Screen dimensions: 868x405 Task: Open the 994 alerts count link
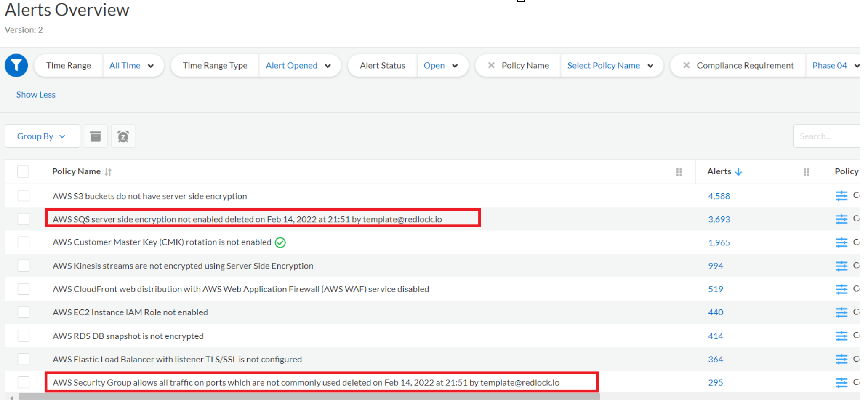click(716, 266)
